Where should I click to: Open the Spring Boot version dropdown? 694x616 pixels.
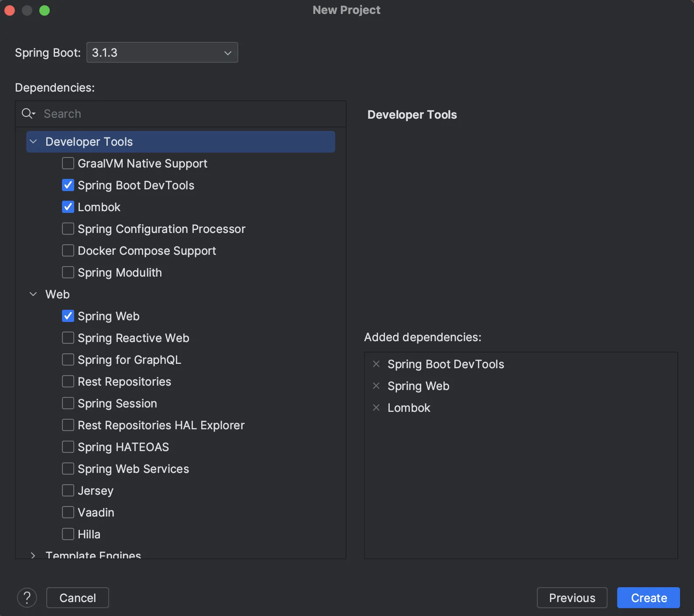tap(162, 52)
